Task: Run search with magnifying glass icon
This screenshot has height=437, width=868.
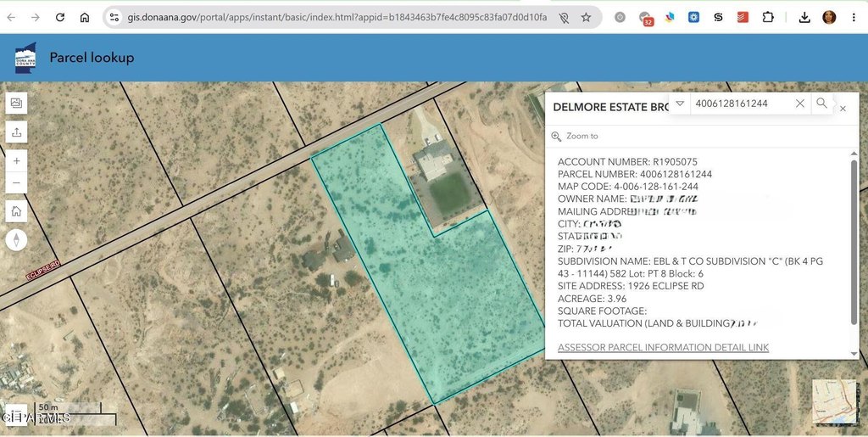Action: pyautogui.click(x=821, y=103)
